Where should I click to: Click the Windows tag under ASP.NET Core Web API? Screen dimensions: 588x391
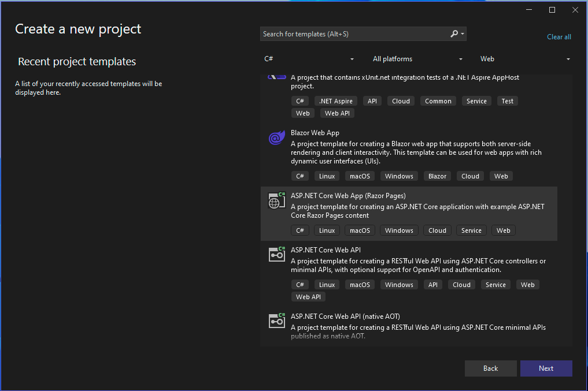click(399, 285)
